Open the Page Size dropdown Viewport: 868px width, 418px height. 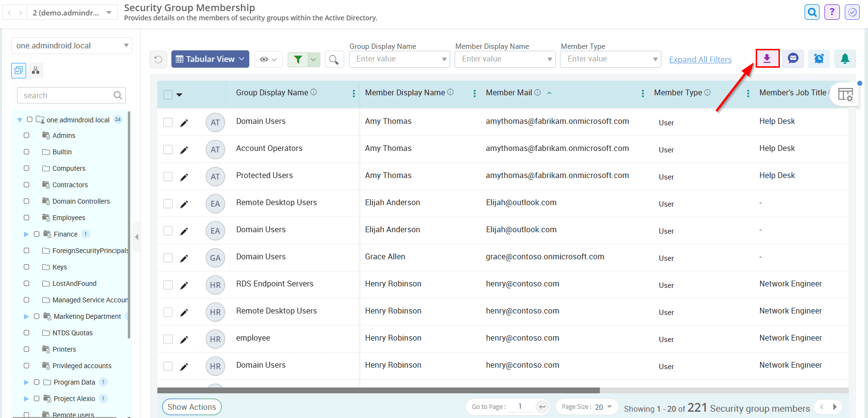pyautogui.click(x=587, y=407)
